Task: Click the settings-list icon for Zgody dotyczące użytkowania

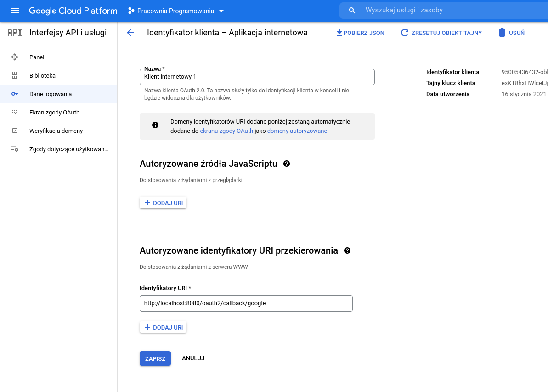Action: 15,149
